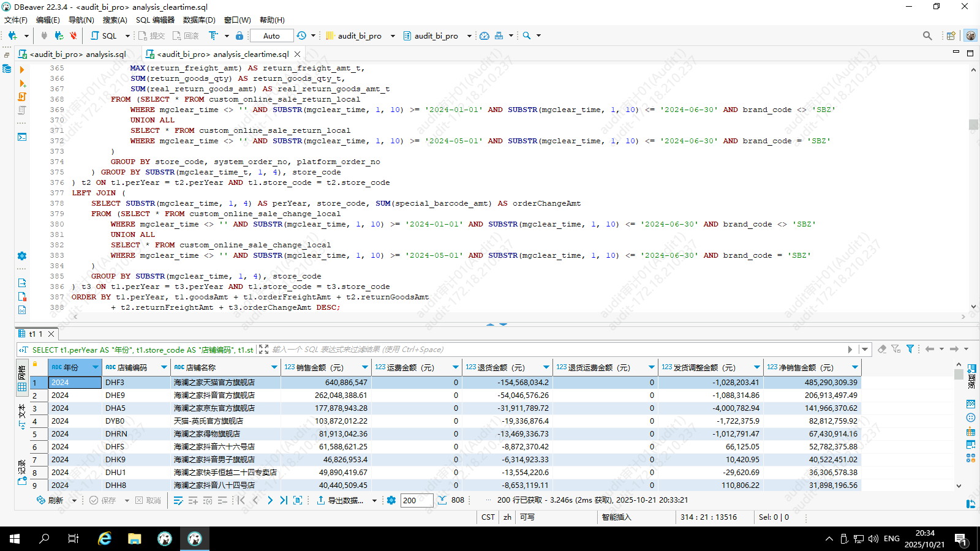Toggle the transaction lock icon
The width and height of the screenshot is (980, 551).
coord(239,36)
